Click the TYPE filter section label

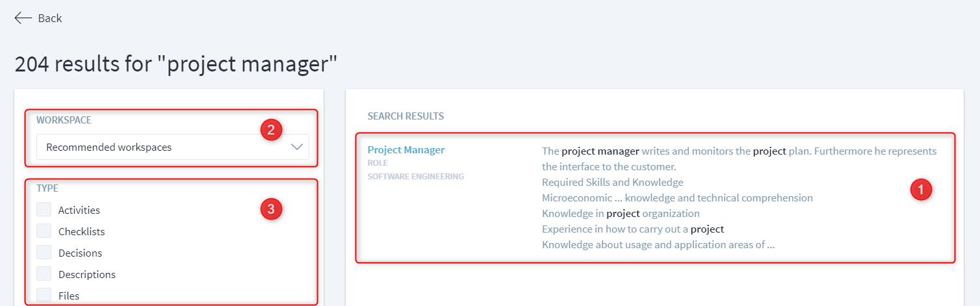47,188
